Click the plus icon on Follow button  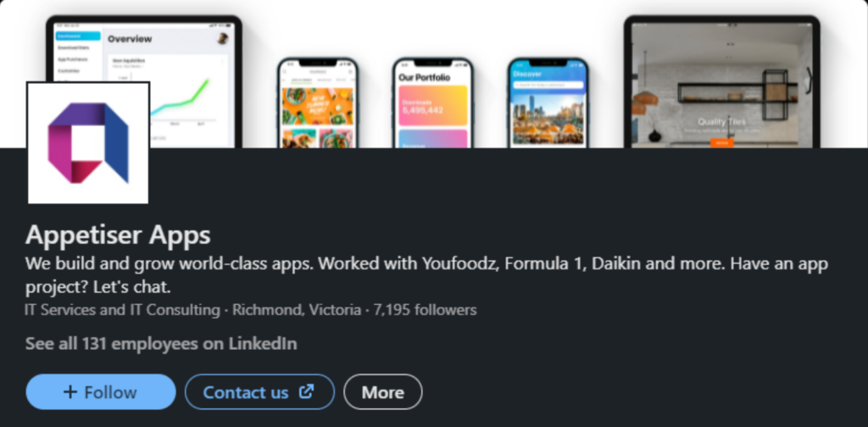tap(70, 392)
